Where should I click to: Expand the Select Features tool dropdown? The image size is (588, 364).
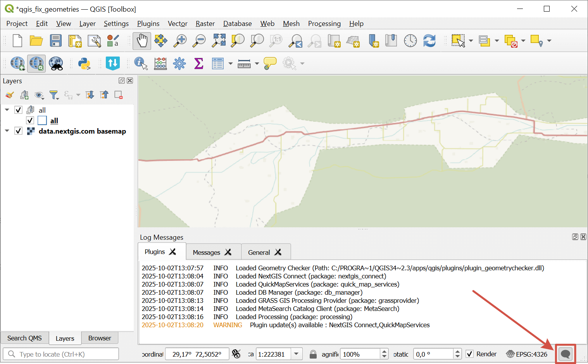pyautogui.click(x=471, y=41)
